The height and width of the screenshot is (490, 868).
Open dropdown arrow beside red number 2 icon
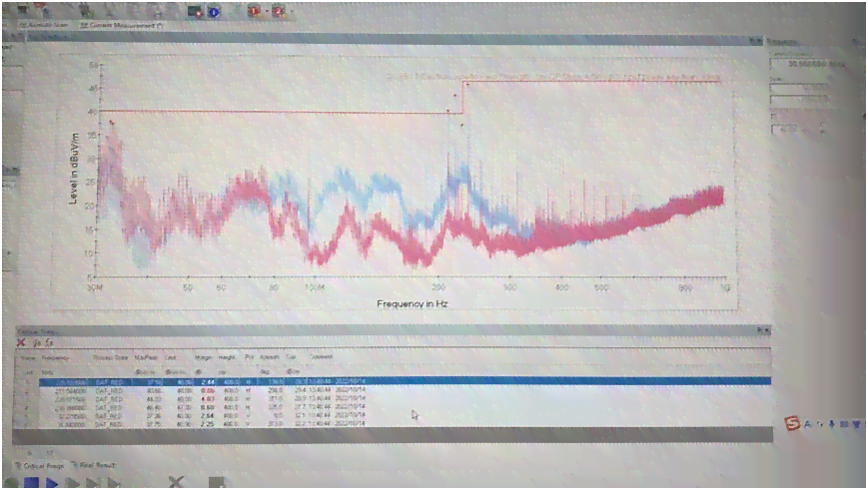(x=291, y=12)
